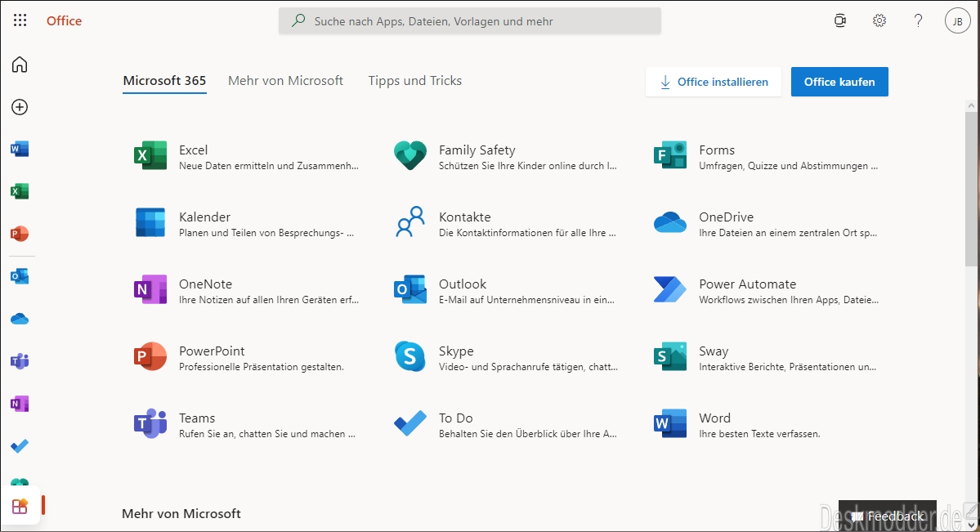
Task: Click the OneDrive cloud icon in grid
Action: coord(670,222)
